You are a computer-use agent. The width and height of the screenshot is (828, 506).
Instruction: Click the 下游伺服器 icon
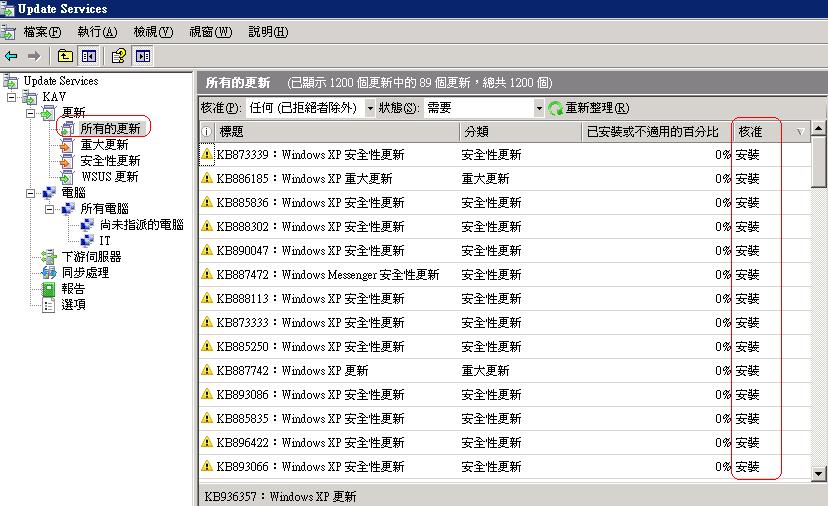click(x=49, y=257)
